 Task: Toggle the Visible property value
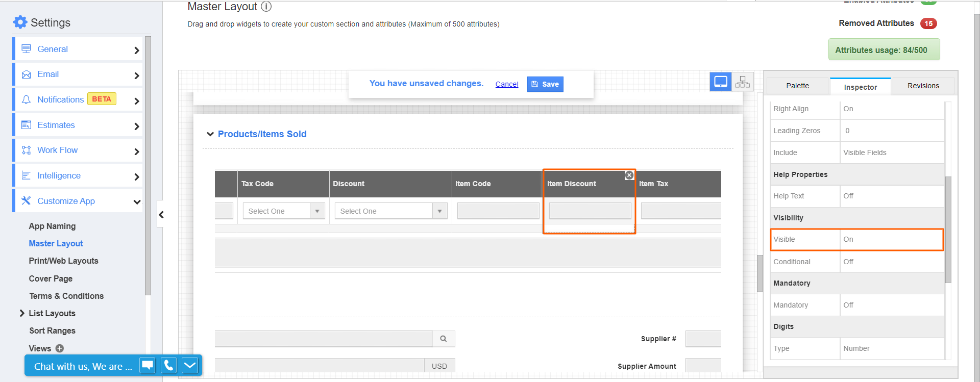pyautogui.click(x=891, y=240)
